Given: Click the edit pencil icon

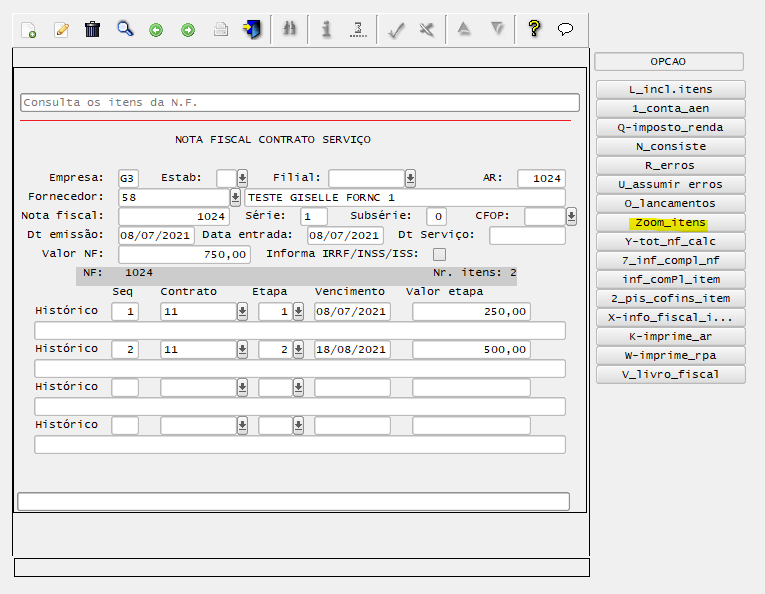Looking at the screenshot, I should [x=61, y=29].
